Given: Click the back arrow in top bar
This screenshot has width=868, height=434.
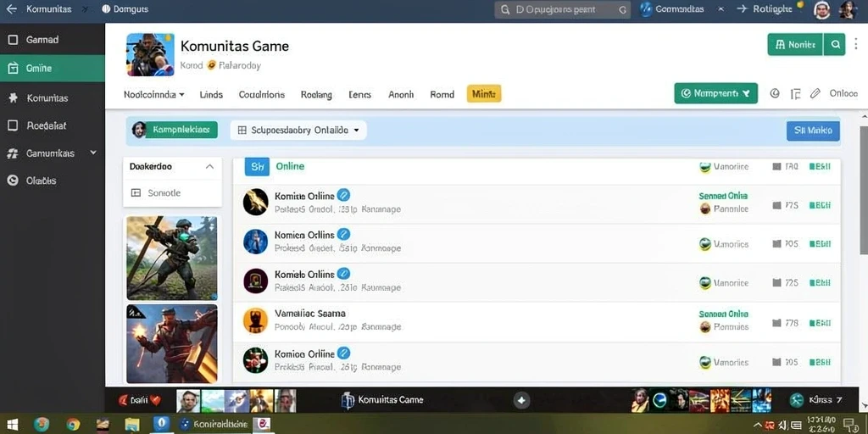Looking at the screenshot, I should (11, 9).
